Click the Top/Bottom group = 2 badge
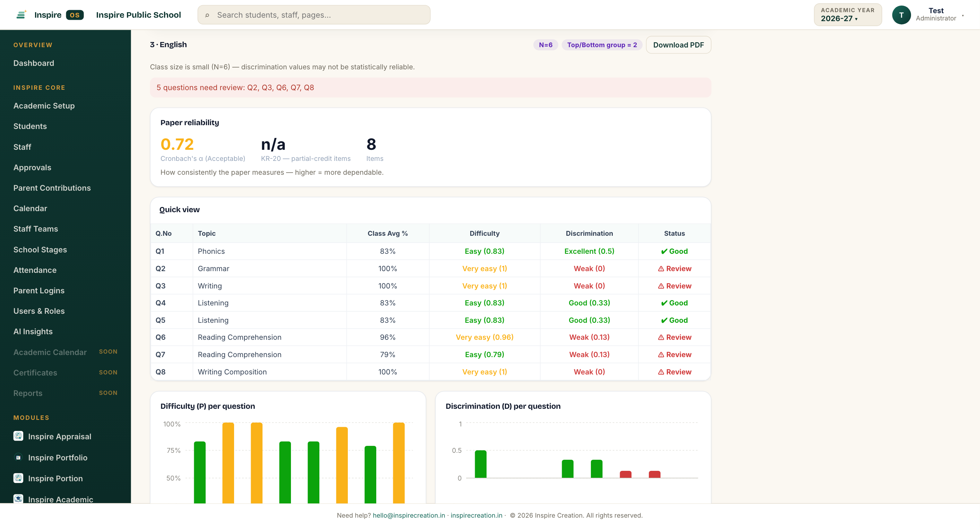This screenshot has width=980, height=527. (x=602, y=45)
